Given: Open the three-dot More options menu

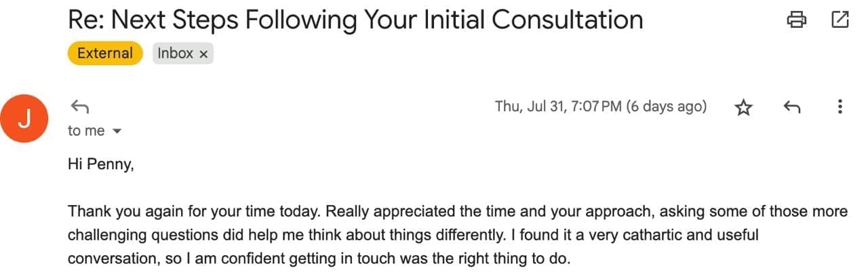Looking at the screenshot, I should (x=840, y=107).
